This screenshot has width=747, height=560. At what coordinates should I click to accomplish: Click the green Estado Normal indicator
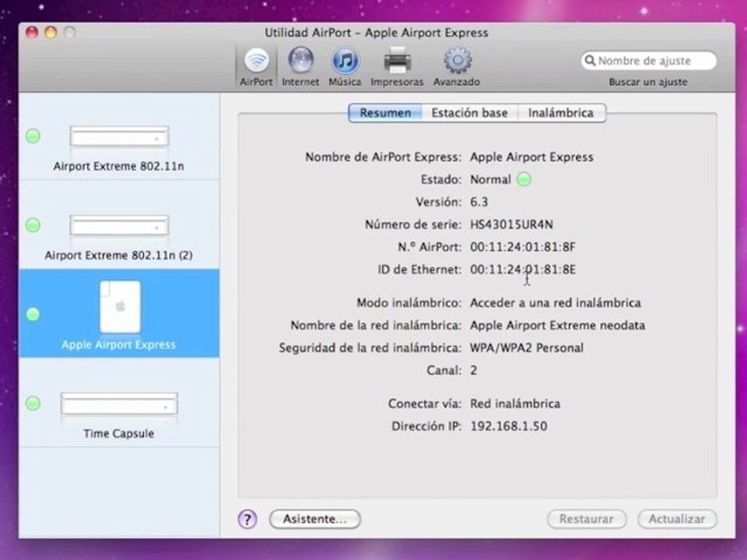click(x=524, y=180)
